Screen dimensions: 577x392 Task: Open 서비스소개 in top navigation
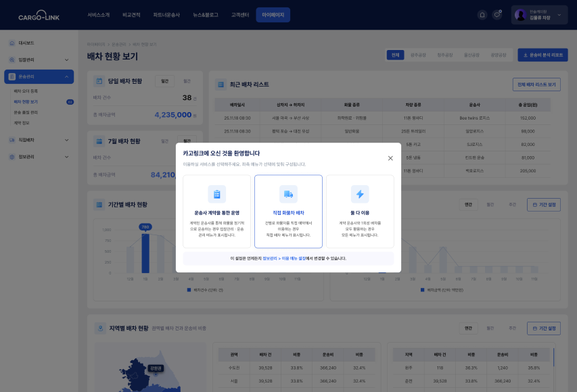coord(99,15)
